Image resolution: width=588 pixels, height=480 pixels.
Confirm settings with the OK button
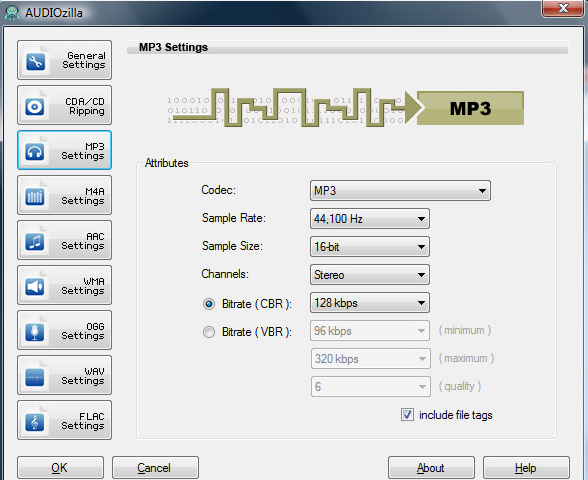click(x=60, y=468)
